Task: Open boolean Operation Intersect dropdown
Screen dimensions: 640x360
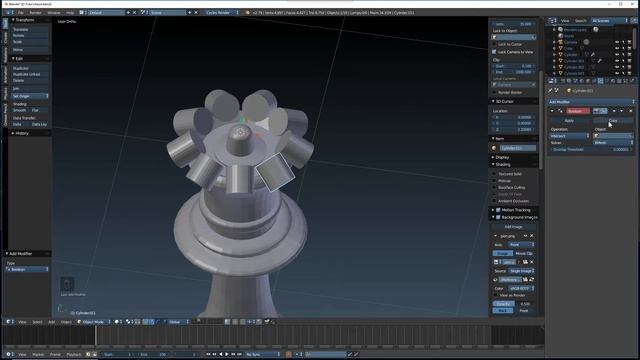Action: pyautogui.click(x=569, y=136)
